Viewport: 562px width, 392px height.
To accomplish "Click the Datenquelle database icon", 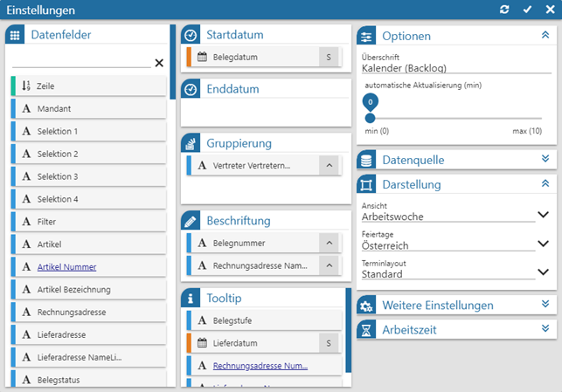I will tap(367, 160).
